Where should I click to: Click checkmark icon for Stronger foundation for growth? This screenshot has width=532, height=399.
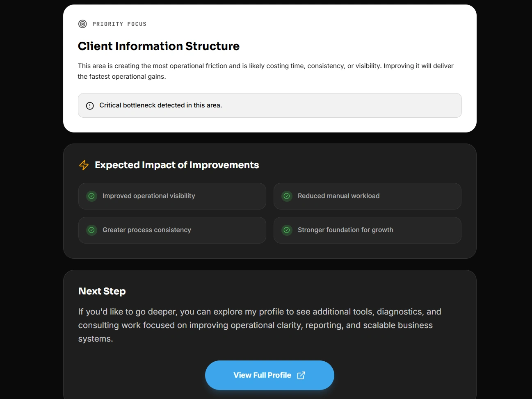coord(287,230)
